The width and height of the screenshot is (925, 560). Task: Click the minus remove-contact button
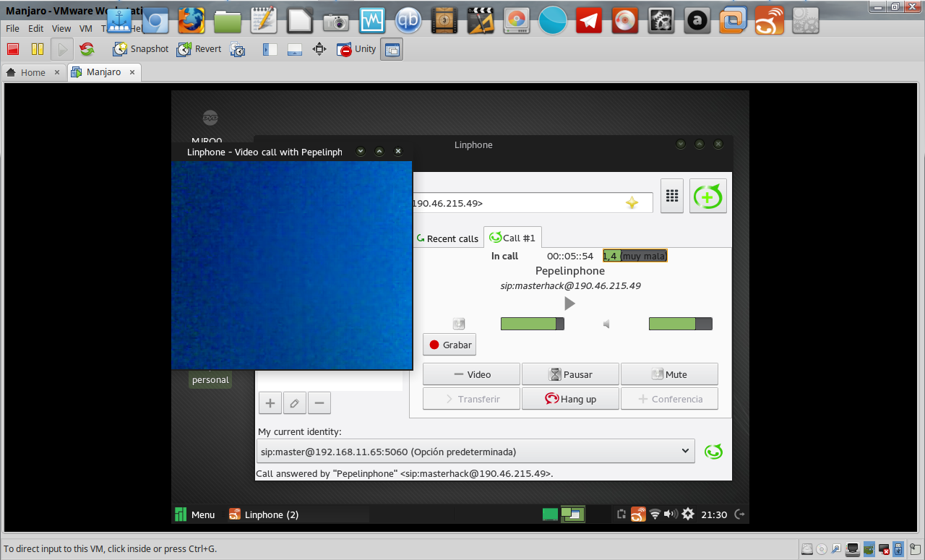click(319, 402)
